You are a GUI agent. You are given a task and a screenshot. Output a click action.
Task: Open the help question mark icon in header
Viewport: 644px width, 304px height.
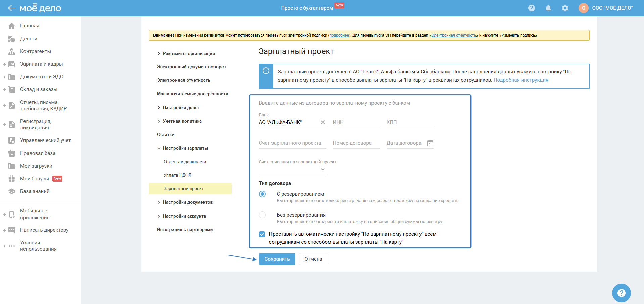coord(532,8)
